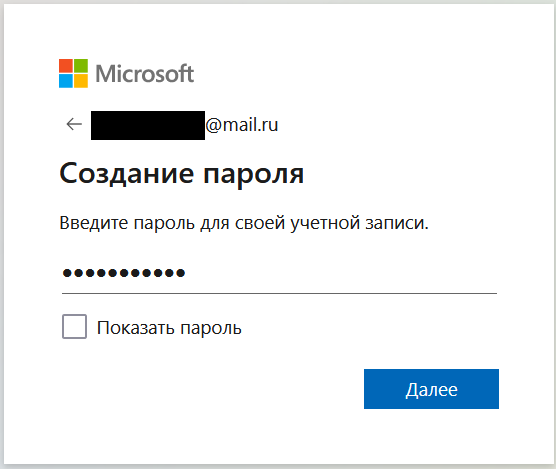Place cursor after the last password dot
The width and height of the screenshot is (556, 469).
pyautogui.click(x=187, y=273)
